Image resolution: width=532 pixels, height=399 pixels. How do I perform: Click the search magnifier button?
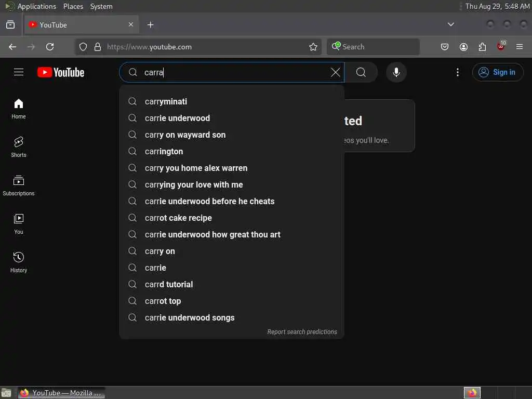tap(361, 72)
